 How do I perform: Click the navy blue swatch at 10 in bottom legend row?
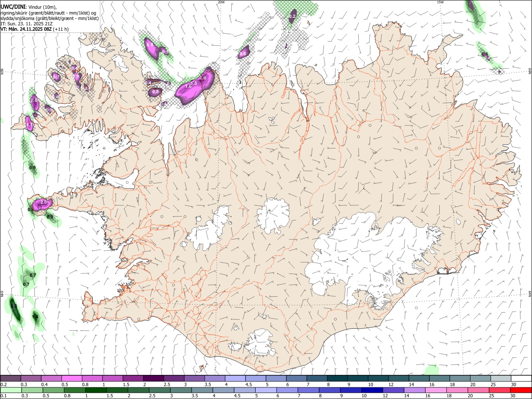pyautogui.click(x=372, y=390)
